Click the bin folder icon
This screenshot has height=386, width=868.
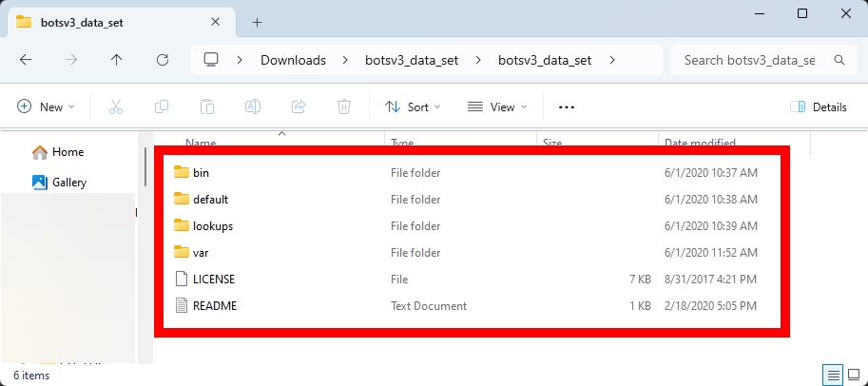point(182,172)
